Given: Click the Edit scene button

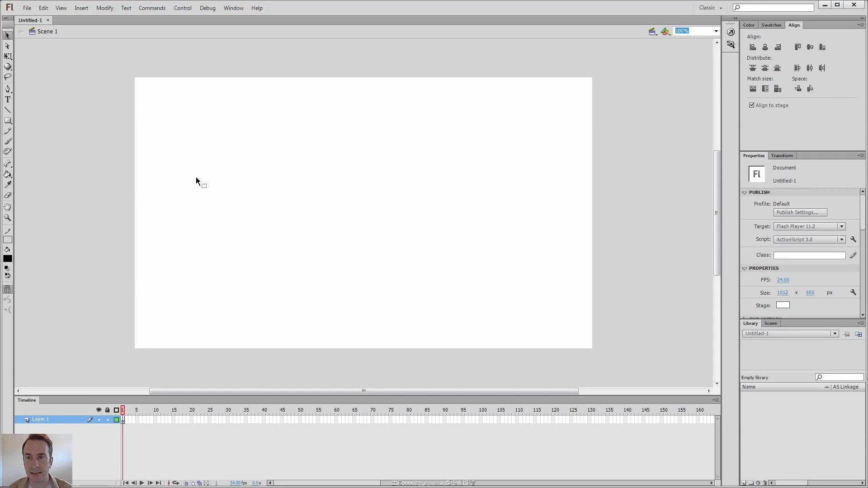Looking at the screenshot, I should [651, 31].
